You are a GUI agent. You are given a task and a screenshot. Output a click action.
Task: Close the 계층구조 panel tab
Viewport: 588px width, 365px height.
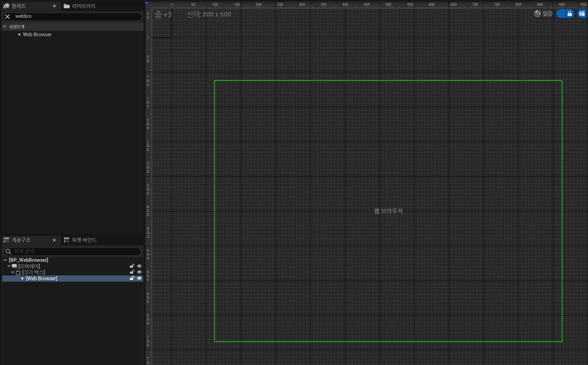click(54, 240)
